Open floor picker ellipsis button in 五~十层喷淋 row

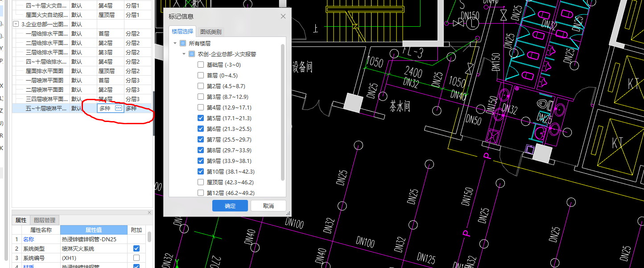pyautogui.click(x=119, y=108)
